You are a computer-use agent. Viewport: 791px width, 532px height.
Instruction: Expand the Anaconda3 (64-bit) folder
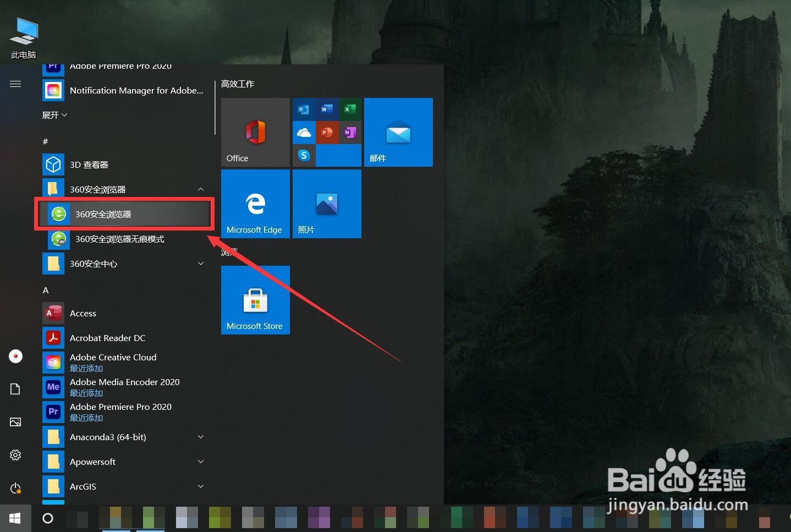[x=201, y=437]
